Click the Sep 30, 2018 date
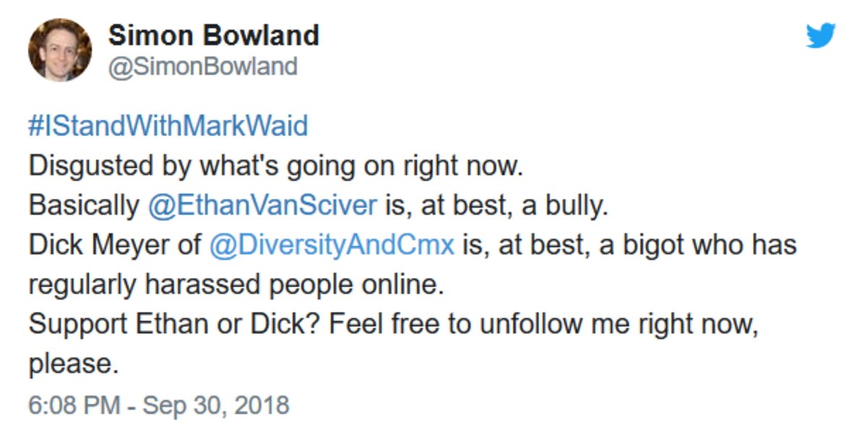Viewport: 868px width, 431px height. [216, 404]
